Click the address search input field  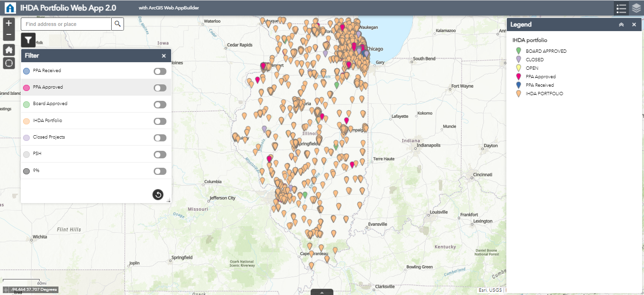pyautogui.click(x=66, y=24)
